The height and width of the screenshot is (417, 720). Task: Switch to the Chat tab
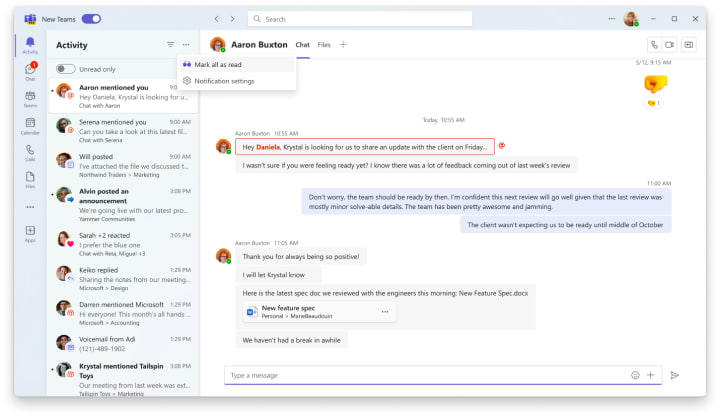pyautogui.click(x=303, y=45)
